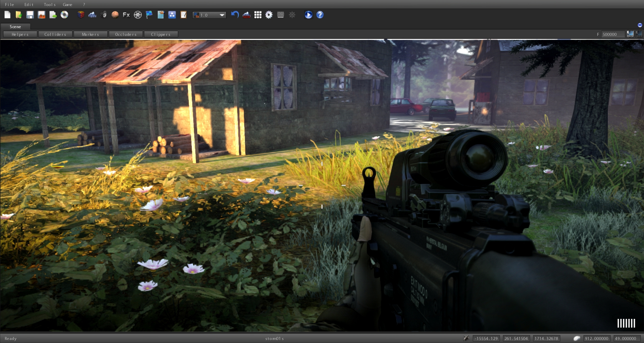Click the blue checkered flag icon
The height and width of the screenshot is (343, 644).
coord(149,15)
